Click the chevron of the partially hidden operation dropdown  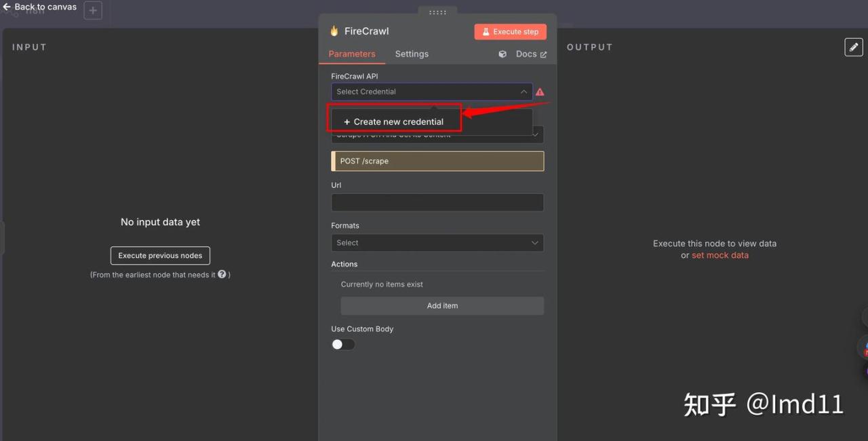536,134
